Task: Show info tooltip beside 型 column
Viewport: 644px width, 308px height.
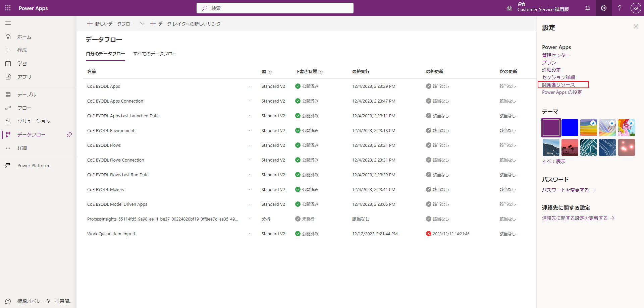Action: pos(270,71)
